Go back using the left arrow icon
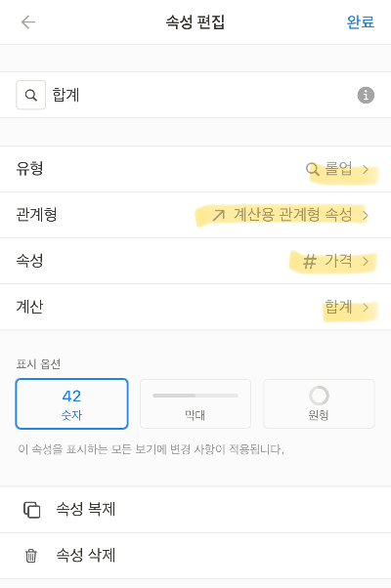 click(x=28, y=22)
